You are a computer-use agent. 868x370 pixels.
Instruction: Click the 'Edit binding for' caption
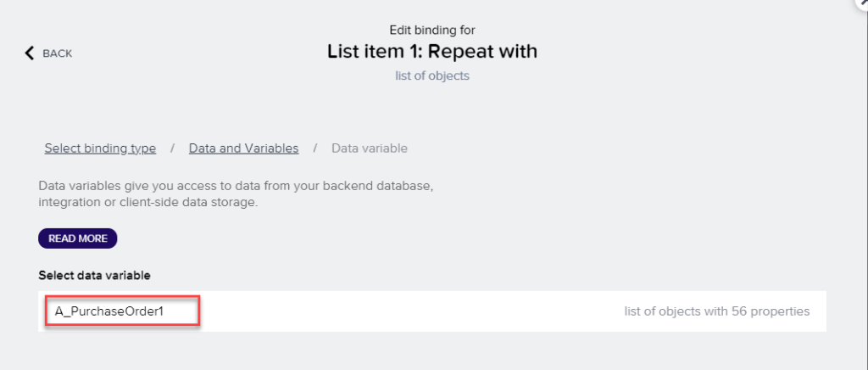[x=432, y=30]
